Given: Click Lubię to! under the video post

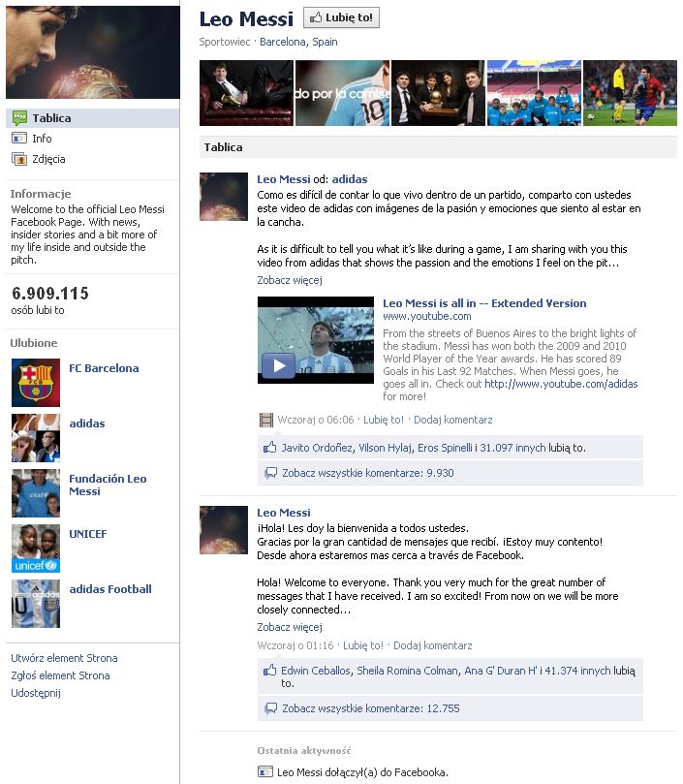Looking at the screenshot, I should click(384, 420).
